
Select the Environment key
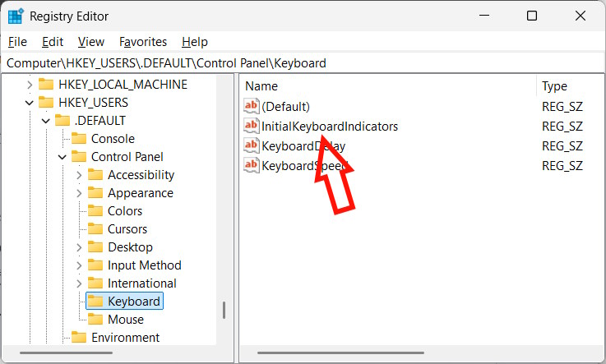click(x=125, y=338)
